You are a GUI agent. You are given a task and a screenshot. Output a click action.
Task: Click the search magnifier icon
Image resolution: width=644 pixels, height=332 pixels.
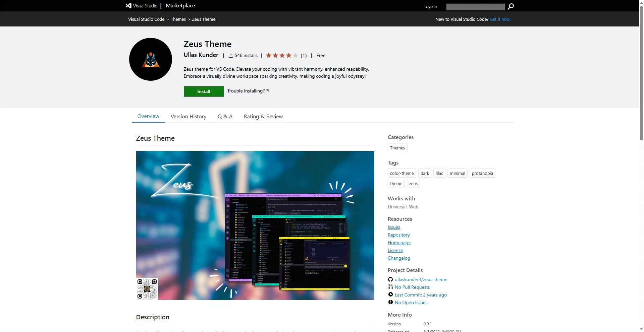[x=511, y=6]
